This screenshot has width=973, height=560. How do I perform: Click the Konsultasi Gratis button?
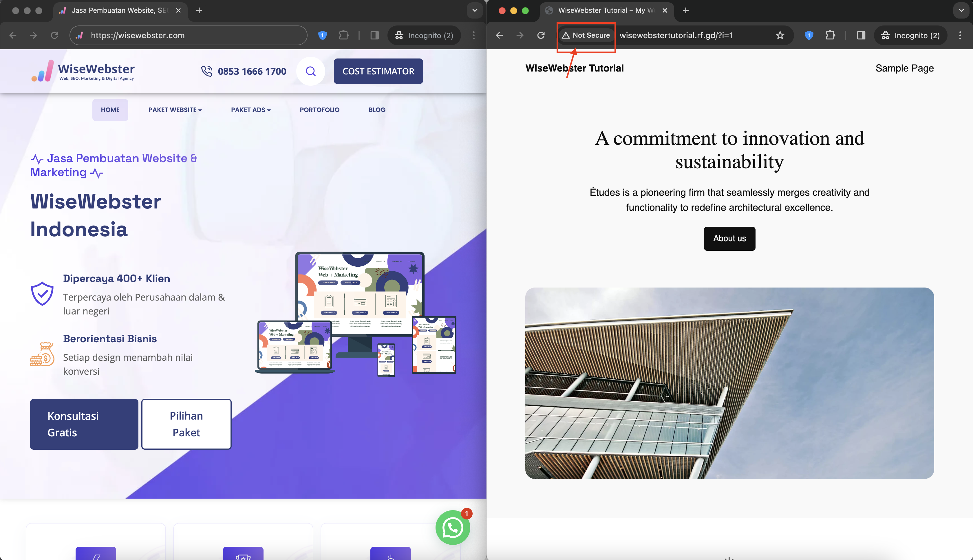tap(84, 424)
